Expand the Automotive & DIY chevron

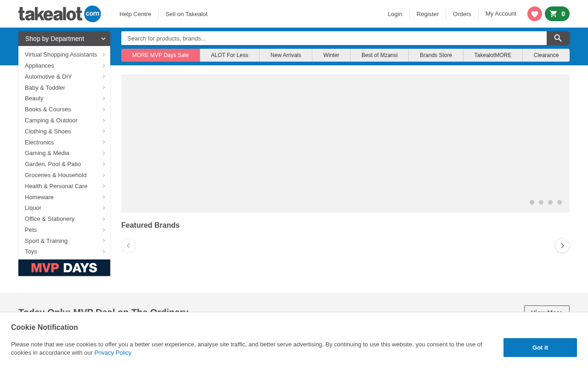pos(104,76)
